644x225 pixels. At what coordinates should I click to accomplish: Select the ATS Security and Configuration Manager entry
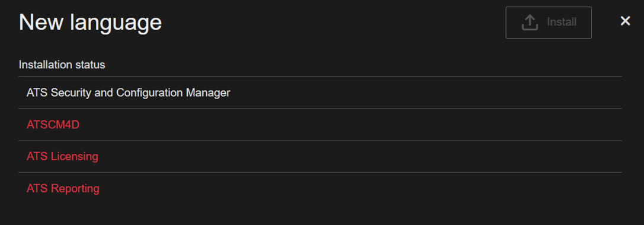pyautogui.click(x=321, y=93)
